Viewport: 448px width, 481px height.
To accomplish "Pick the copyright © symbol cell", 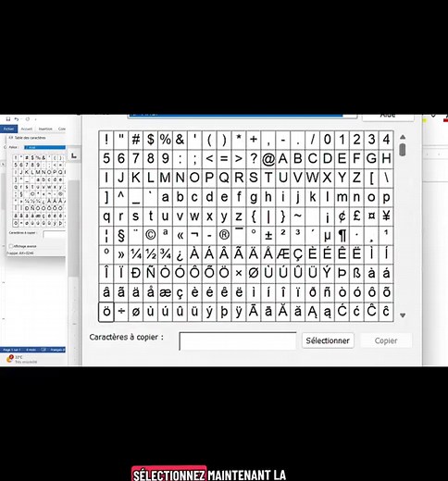I will [x=151, y=235].
